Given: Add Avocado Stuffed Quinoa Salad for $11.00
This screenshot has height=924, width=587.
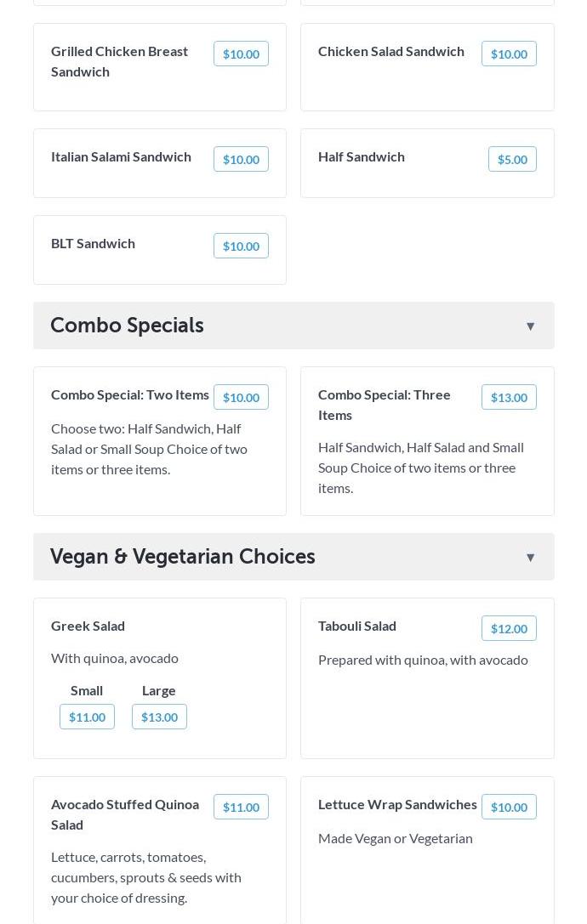Looking at the screenshot, I should [x=241, y=807].
